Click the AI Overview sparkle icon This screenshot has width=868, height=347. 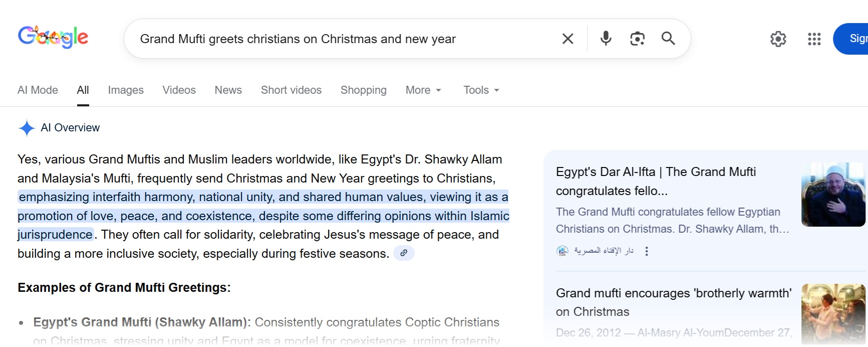(27, 128)
